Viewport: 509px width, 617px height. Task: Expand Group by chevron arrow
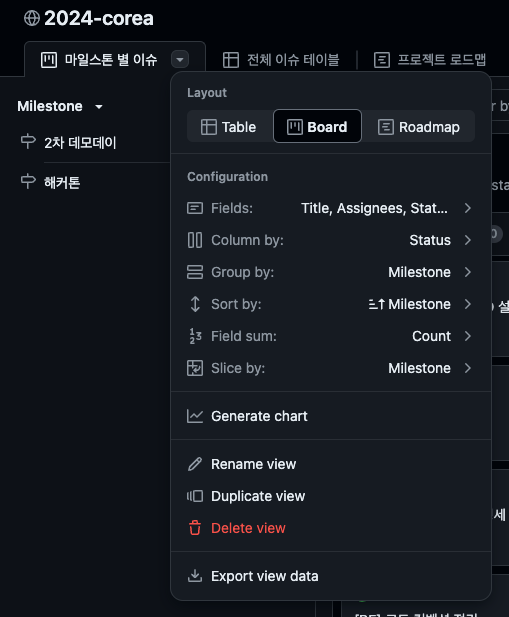point(468,272)
